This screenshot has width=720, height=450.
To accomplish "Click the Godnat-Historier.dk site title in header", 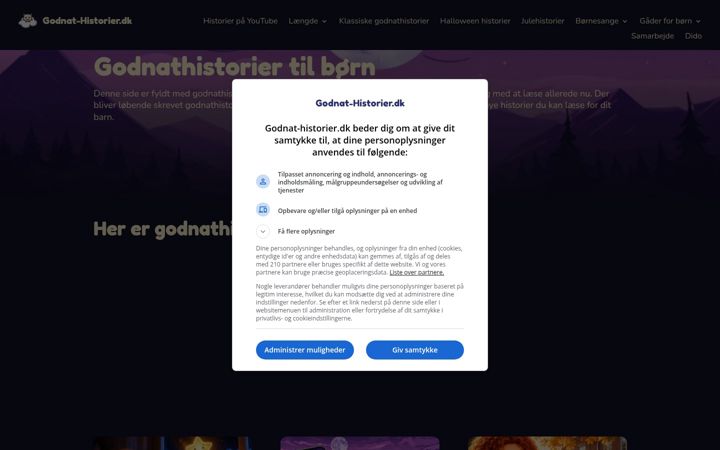I will click(87, 21).
